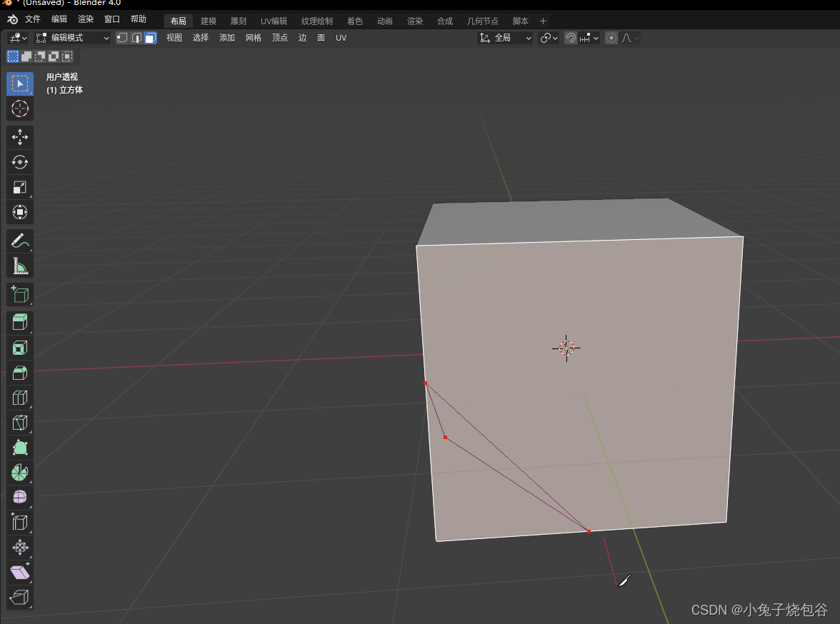Select the Transform tool
Viewport: 840px width, 624px height.
tap(20, 213)
